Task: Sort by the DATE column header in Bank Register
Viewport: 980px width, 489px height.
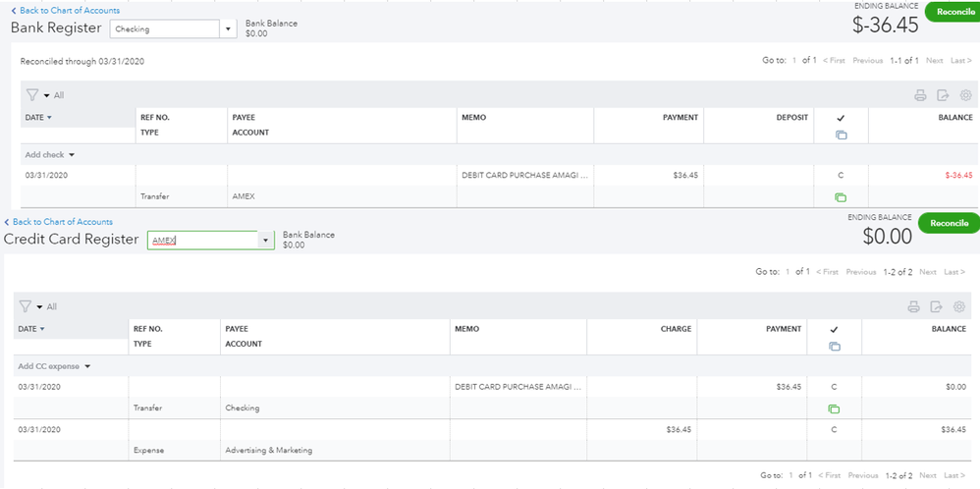Action: tap(38, 117)
